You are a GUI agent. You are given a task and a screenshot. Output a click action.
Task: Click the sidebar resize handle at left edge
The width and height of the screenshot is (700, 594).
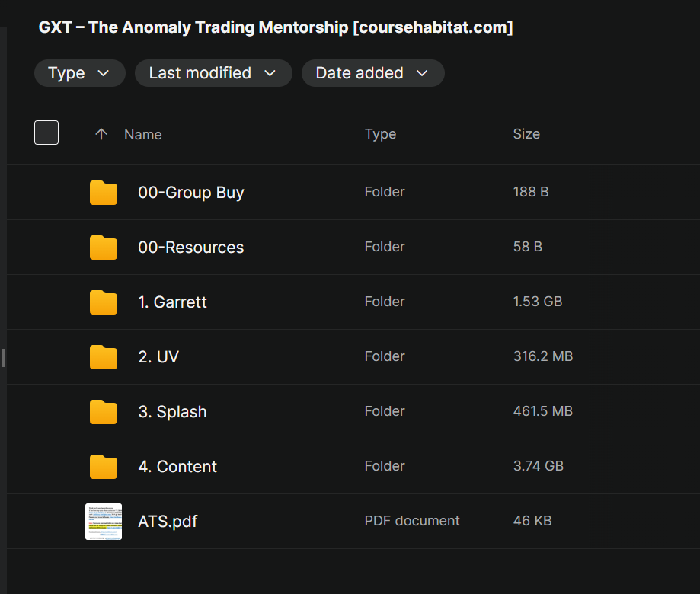click(x=4, y=358)
